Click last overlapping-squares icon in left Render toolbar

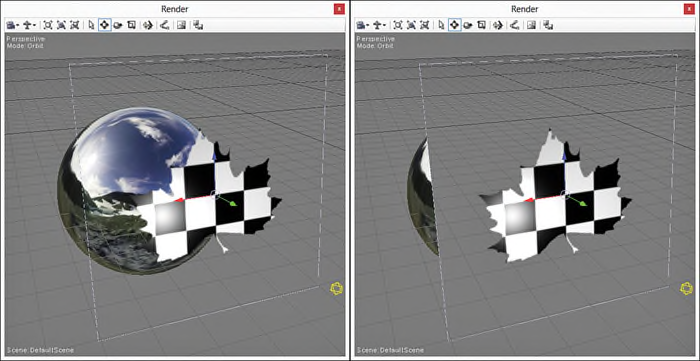tap(198, 25)
